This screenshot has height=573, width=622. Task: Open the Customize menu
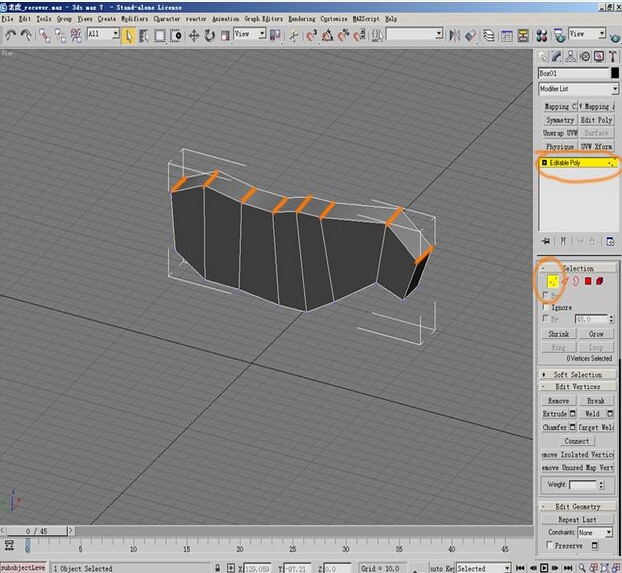pyautogui.click(x=334, y=19)
